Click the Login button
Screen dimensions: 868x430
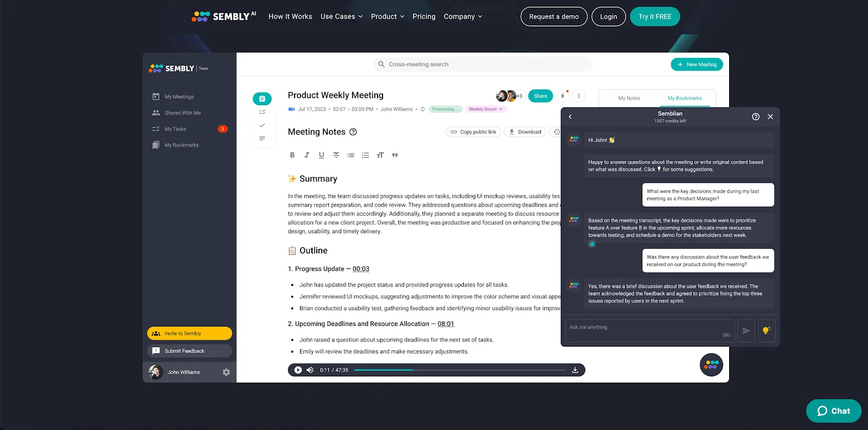tap(609, 16)
